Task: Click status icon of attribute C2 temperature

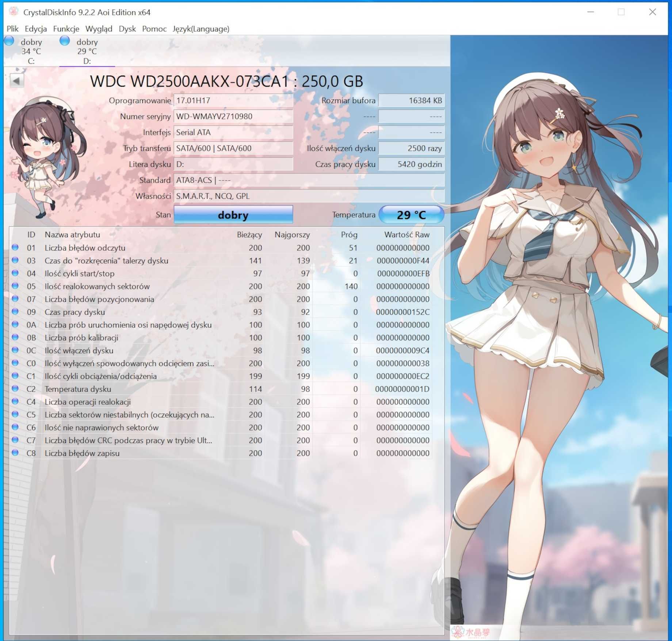Action: pos(15,388)
